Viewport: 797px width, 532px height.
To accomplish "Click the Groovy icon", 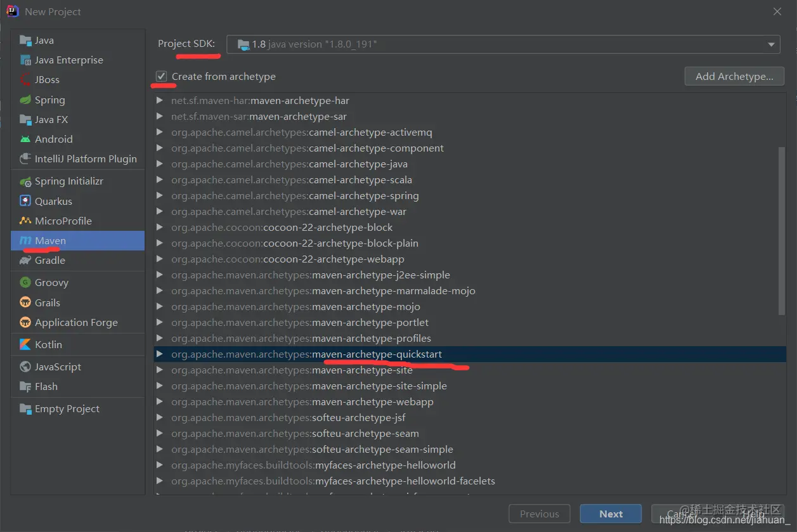I will [x=25, y=283].
